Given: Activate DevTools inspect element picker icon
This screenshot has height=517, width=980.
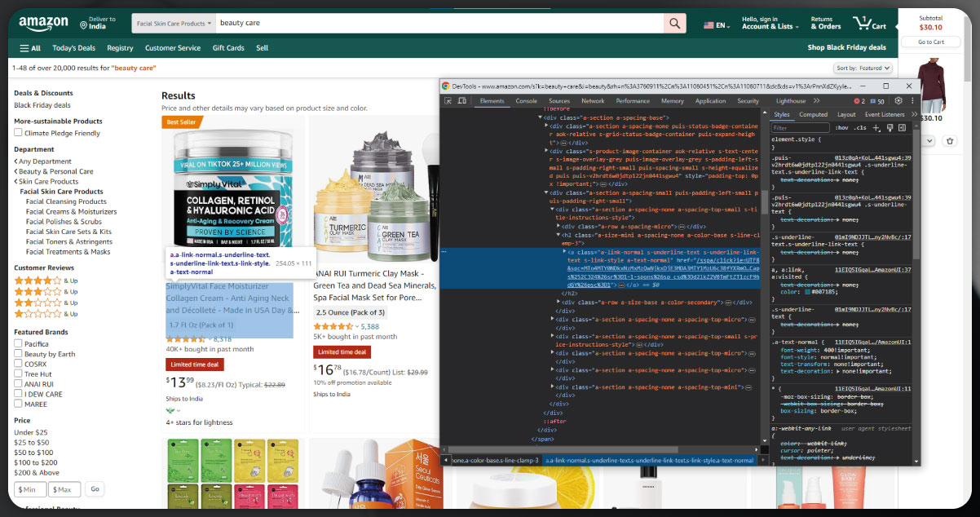Looking at the screenshot, I should [448, 101].
